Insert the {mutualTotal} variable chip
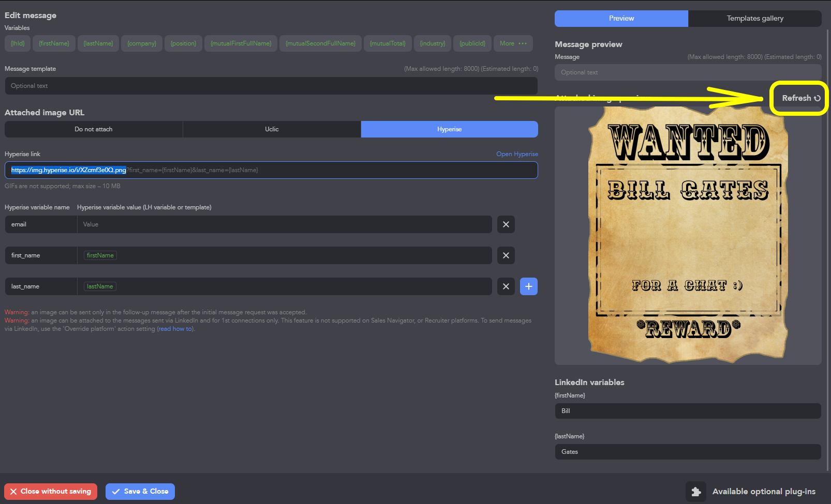The height and width of the screenshot is (504, 831). pos(388,43)
